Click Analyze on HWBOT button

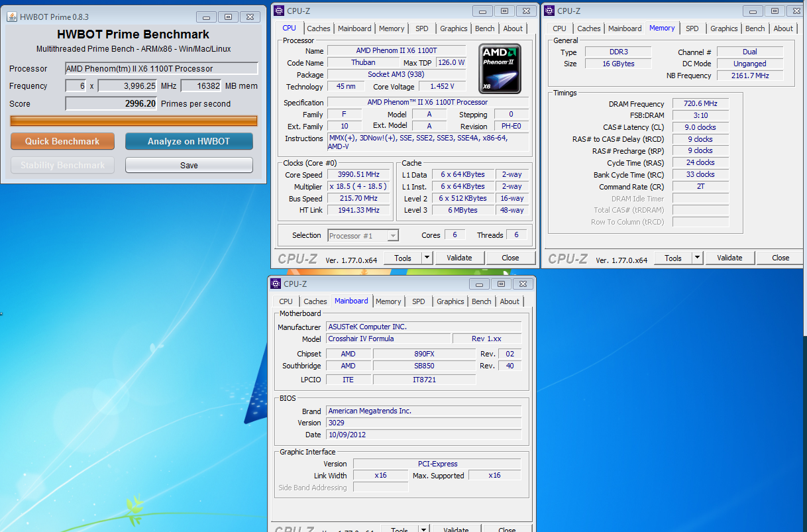tap(189, 141)
